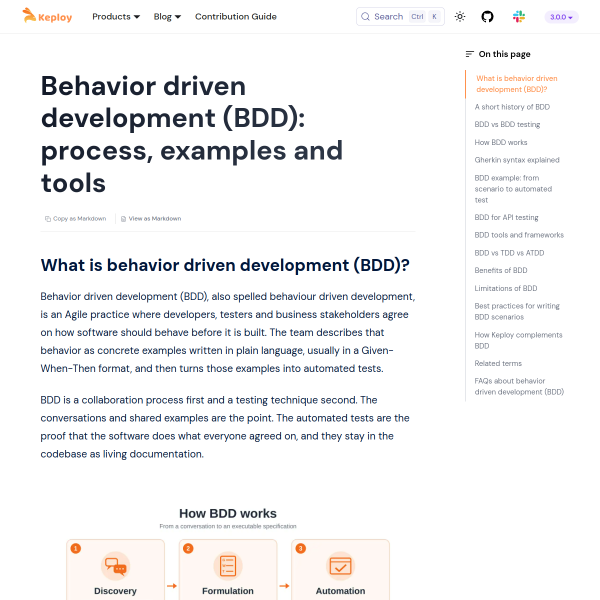
Task: Click the What is behavior driven development heading
Action: 225,265
